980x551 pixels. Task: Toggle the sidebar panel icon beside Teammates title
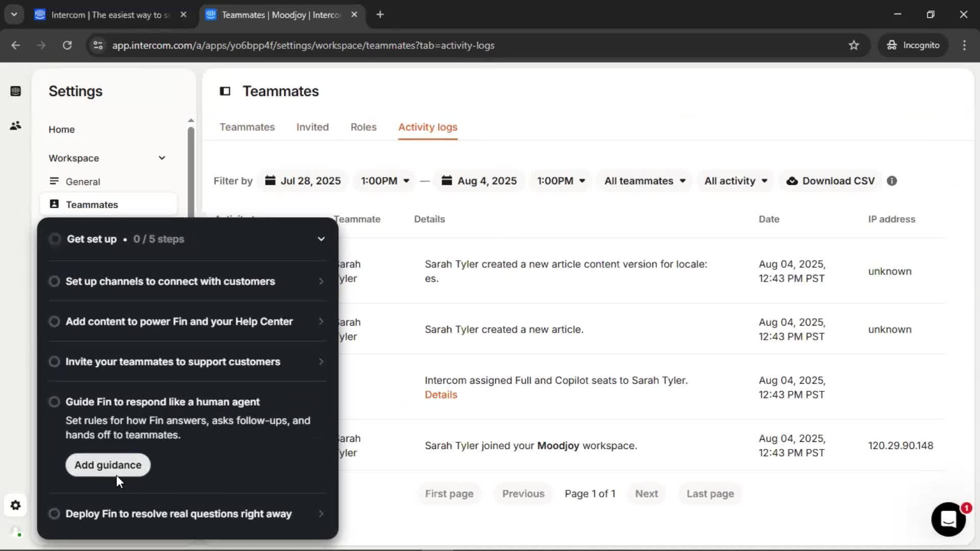[225, 91]
